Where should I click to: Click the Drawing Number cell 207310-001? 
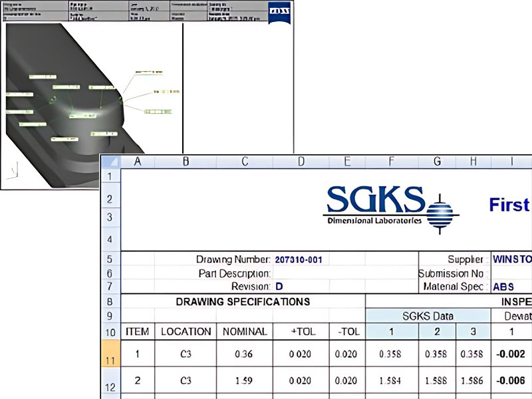point(298,259)
